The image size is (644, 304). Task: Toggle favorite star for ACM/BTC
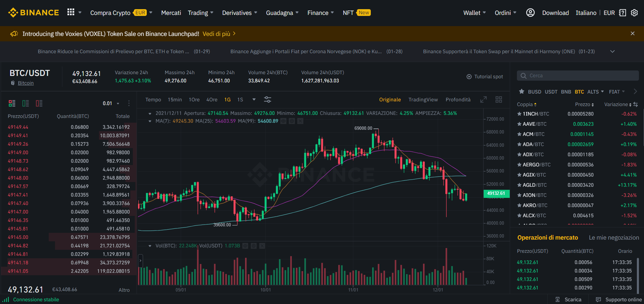519,134
